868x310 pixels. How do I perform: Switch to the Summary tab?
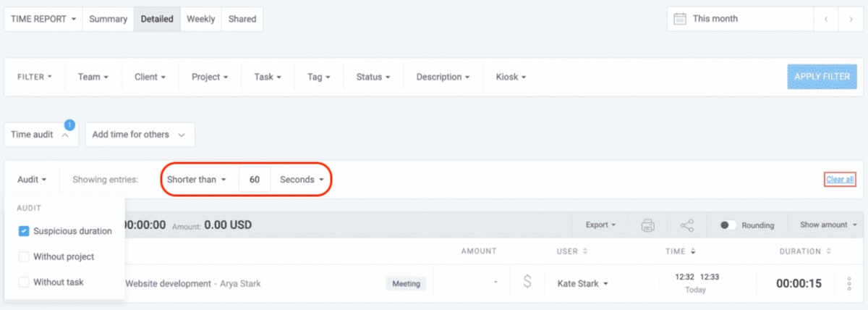[108, 19]
